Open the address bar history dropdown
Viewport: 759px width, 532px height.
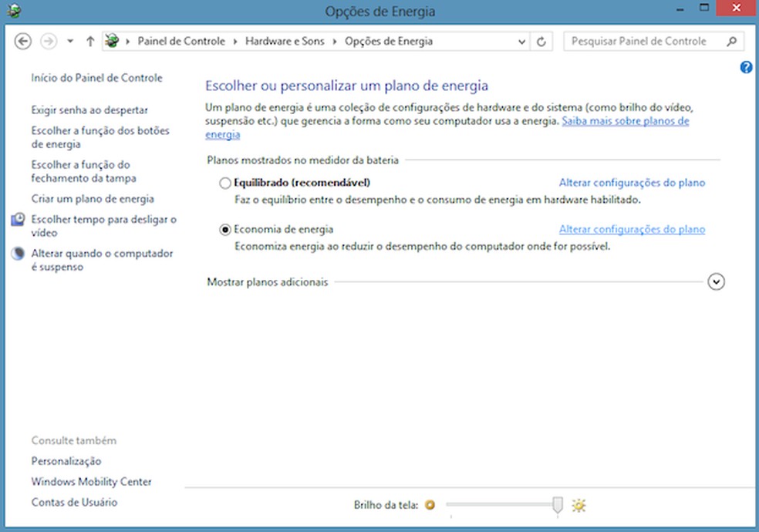(x=521, y=42)
